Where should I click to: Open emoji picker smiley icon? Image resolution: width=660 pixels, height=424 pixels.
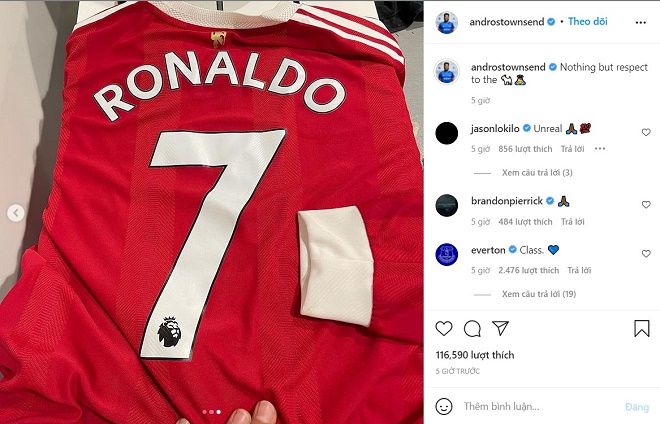(x=444, y=406)
